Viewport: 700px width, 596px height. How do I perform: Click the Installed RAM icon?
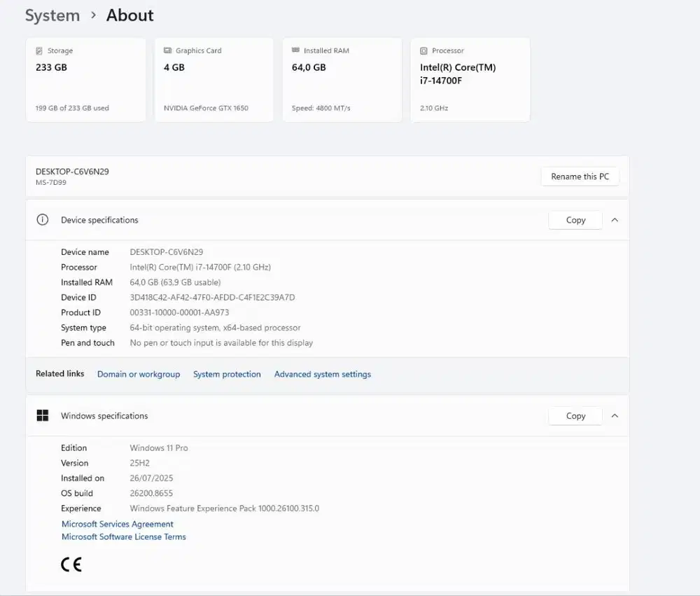tap(295, 50)
